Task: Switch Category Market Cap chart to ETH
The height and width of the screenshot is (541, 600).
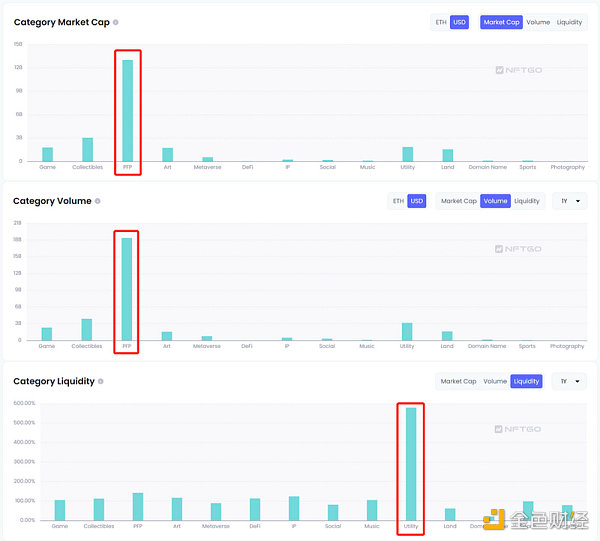Action: (x=441, y=22)
